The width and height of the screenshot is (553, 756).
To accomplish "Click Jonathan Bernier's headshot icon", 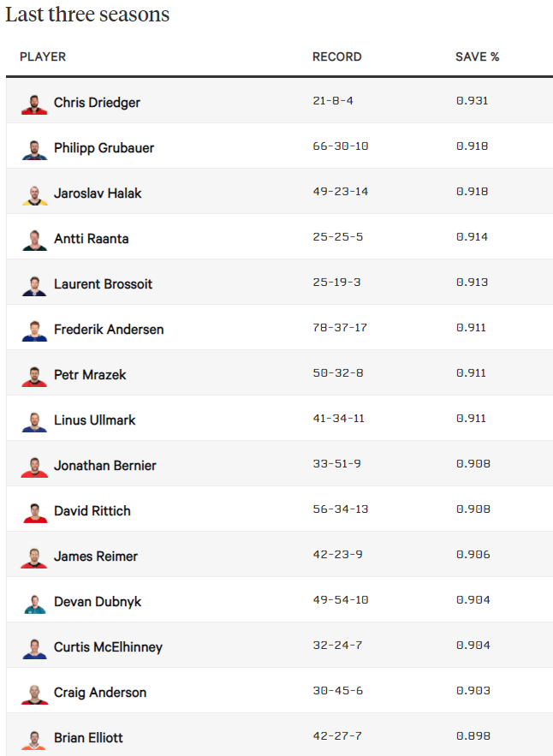I will click(34, 467).
